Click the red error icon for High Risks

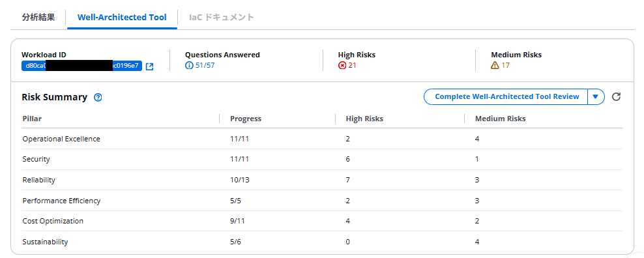342,65
